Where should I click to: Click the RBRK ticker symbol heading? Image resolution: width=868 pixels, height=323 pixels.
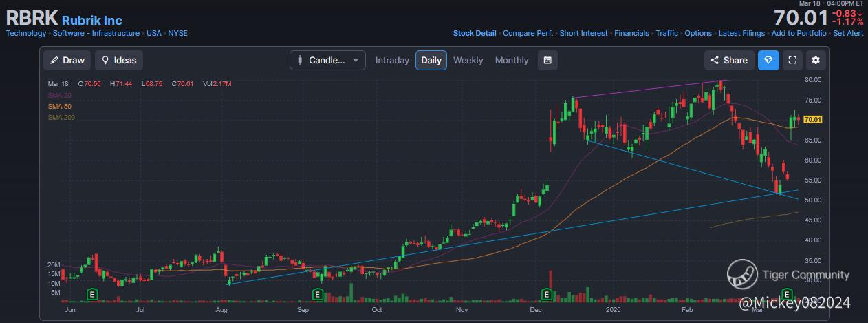tap(32, 19)
